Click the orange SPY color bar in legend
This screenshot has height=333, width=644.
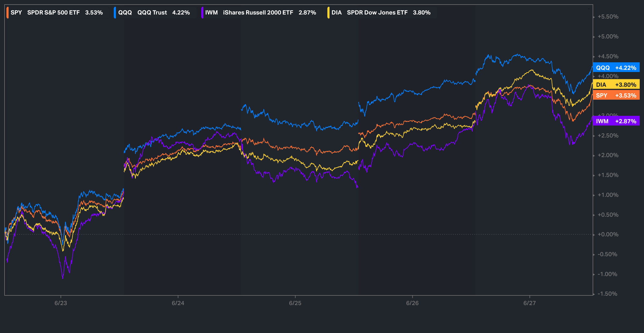point(8,13)
